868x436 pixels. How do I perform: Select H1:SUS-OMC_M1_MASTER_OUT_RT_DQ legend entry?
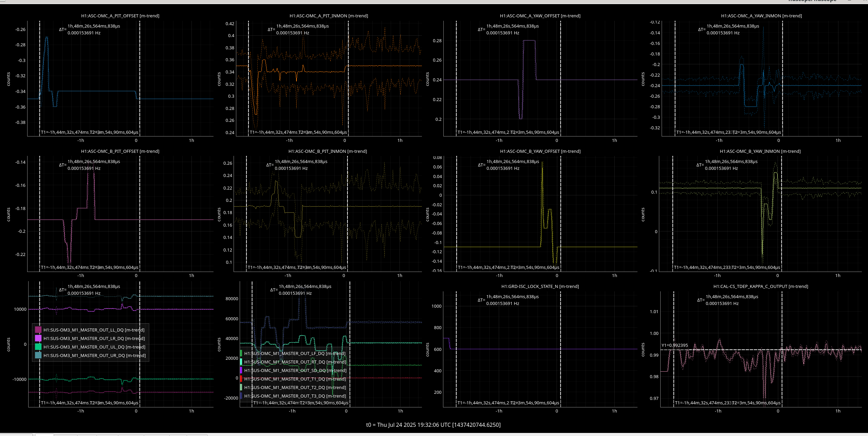click(295, 362)
